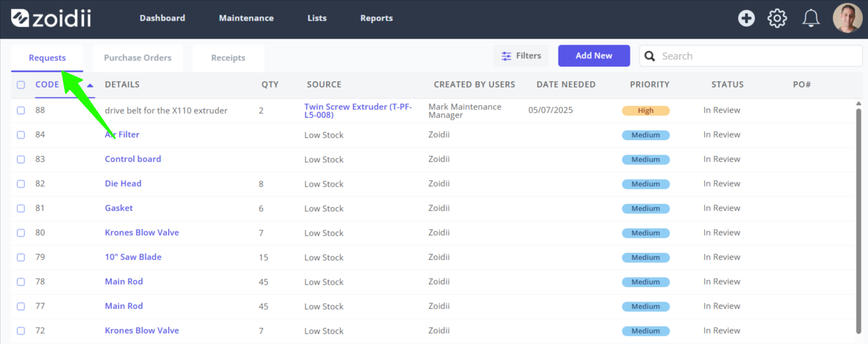Screen dimensions: 868x344
Task: Open Twin Screw Extruder source link
Action: (358, 110)
